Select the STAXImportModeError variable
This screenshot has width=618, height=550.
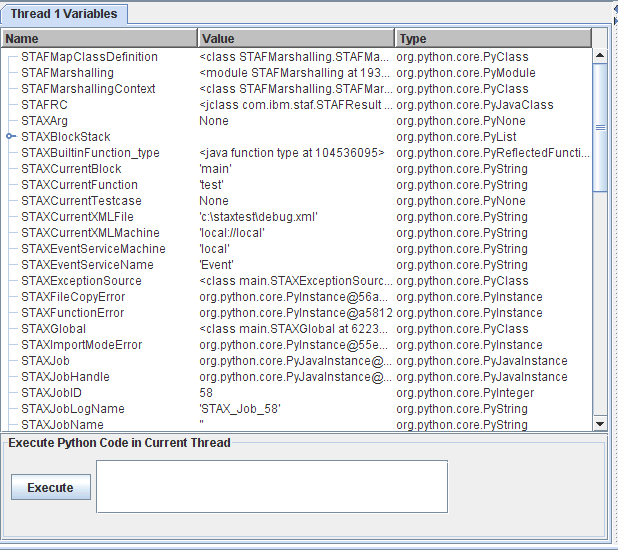point(82,345)
